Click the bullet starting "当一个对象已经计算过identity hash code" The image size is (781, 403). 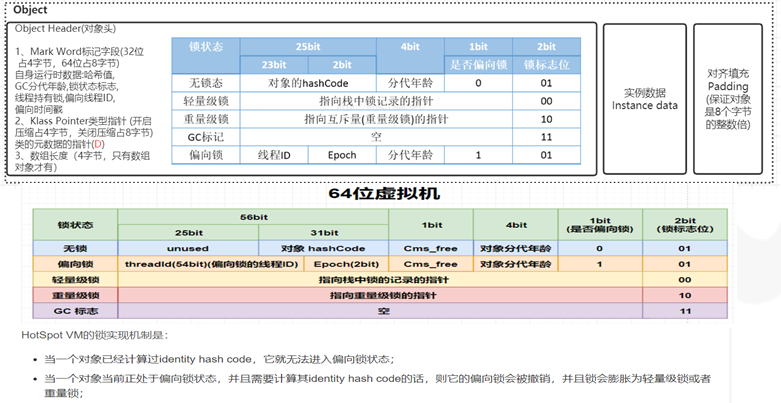(219, 359)
